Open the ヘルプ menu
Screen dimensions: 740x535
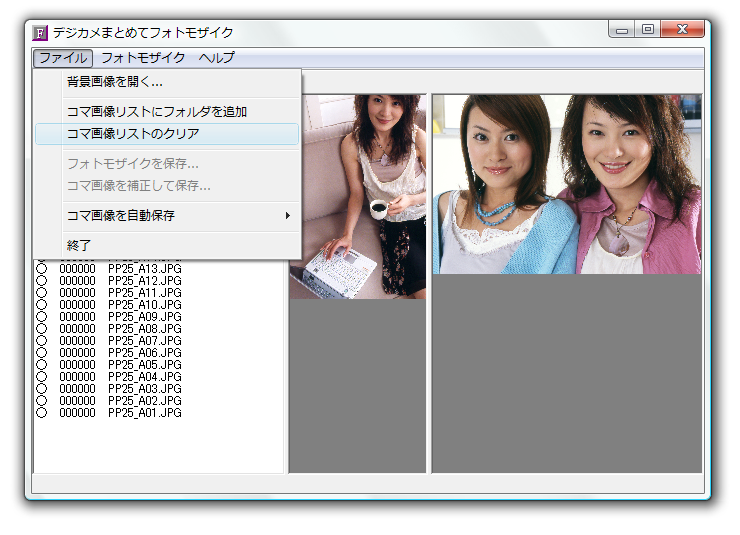[x=216, y=58]
